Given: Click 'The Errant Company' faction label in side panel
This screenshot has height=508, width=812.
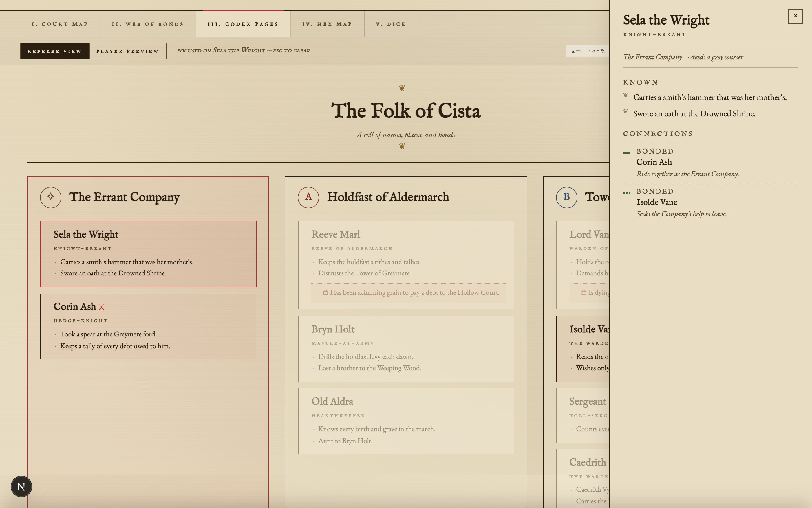Looking at the screenshot, I should coord(652,57).
